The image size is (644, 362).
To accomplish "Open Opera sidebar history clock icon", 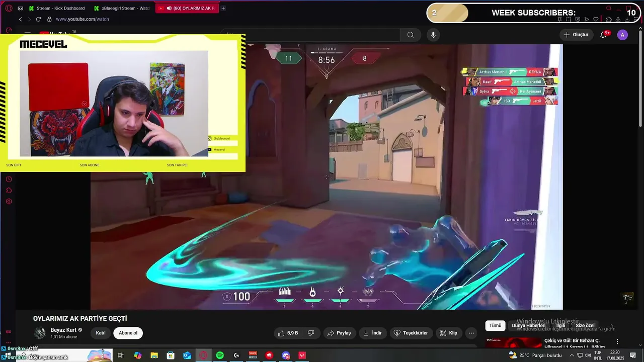I will click(9, 179).
